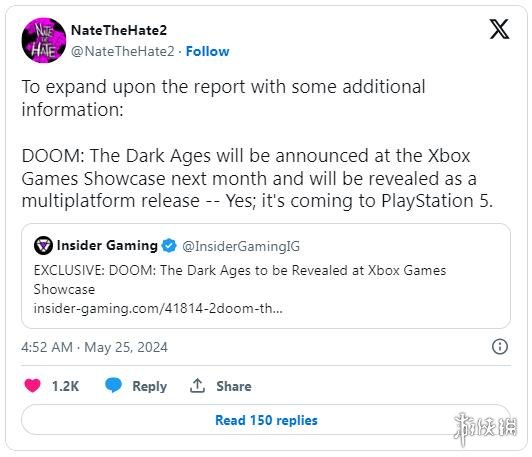Follow NateTheHate2
This screenshot has width=532, height=457.
[208, 52]
